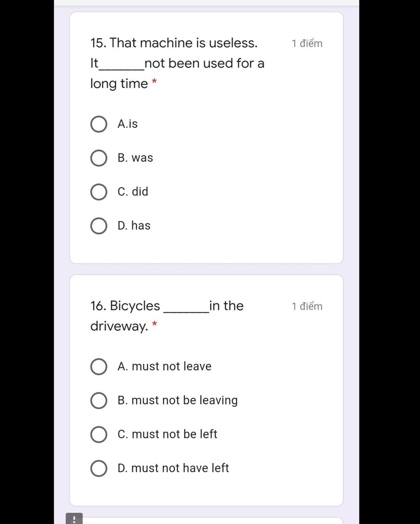
Task: Select 'B. must not be leaving'
Action: [x=99, y=401]
